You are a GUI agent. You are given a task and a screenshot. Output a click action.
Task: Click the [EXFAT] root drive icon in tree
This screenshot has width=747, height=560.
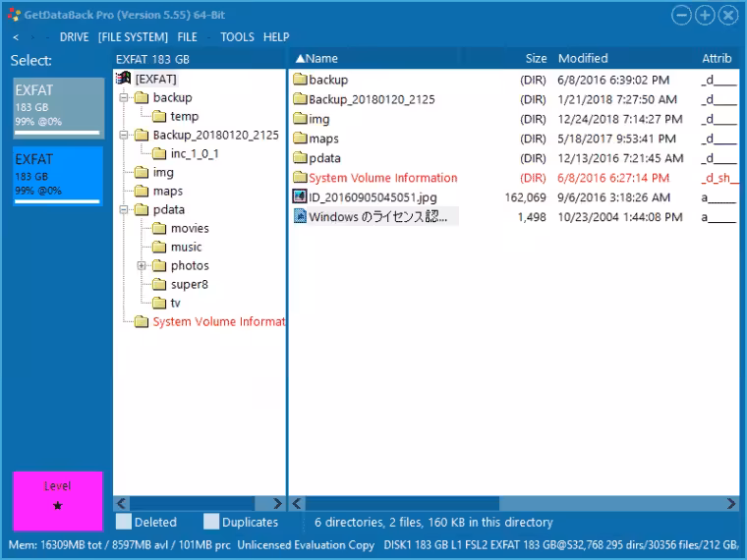pyautogui.click(x=124, y=79)
